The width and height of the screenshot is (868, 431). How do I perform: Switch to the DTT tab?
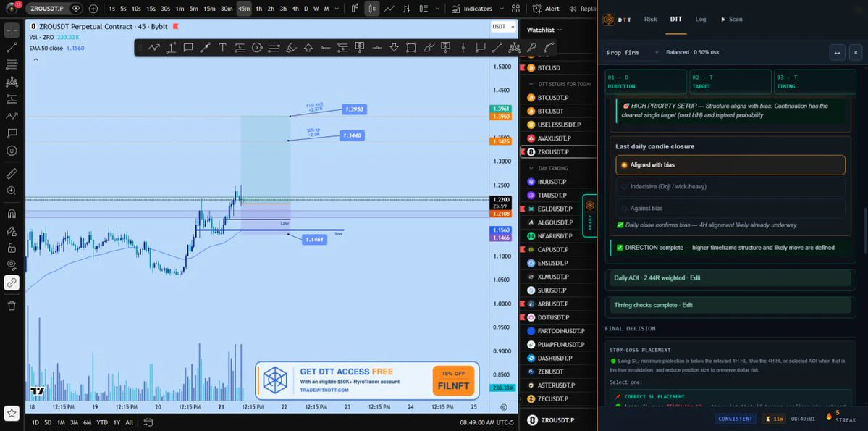(676, 20)
